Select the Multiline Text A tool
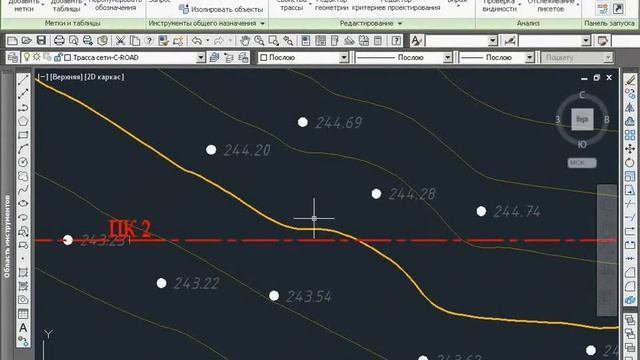 23,328
